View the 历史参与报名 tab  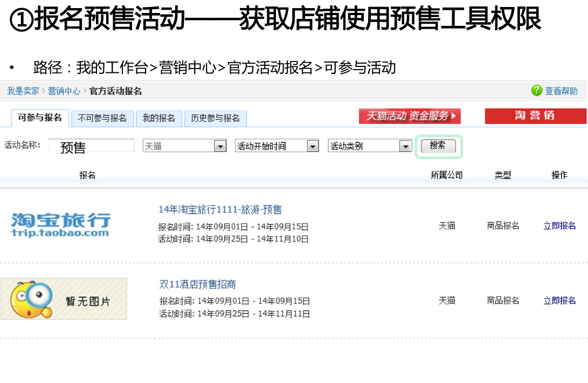tap(215, 118)
